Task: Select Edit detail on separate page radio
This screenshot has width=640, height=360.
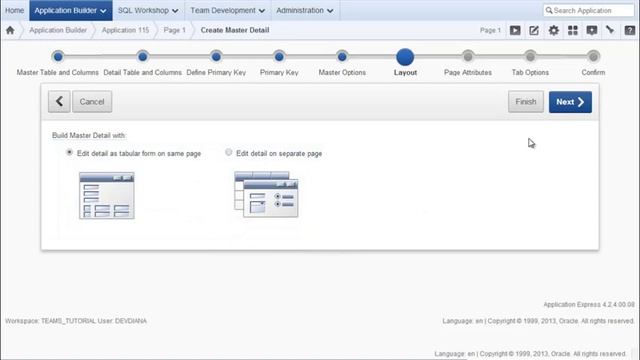Action: (x=229, y=152)
